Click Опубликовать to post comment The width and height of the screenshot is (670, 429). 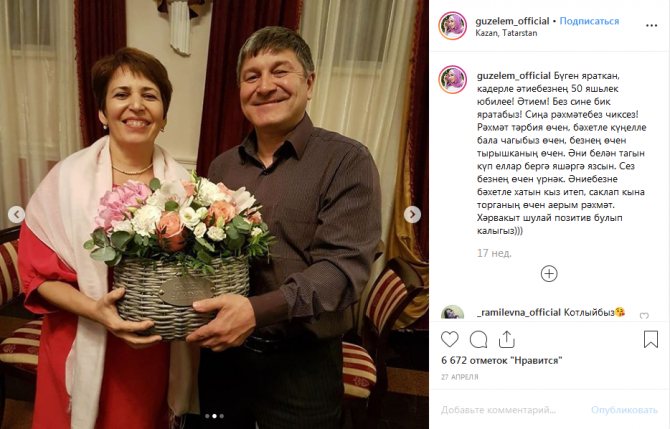(624, 410)
